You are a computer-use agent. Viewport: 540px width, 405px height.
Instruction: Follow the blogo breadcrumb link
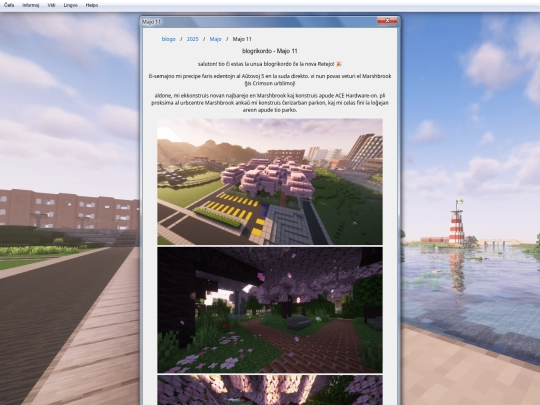tap(169, 39)
